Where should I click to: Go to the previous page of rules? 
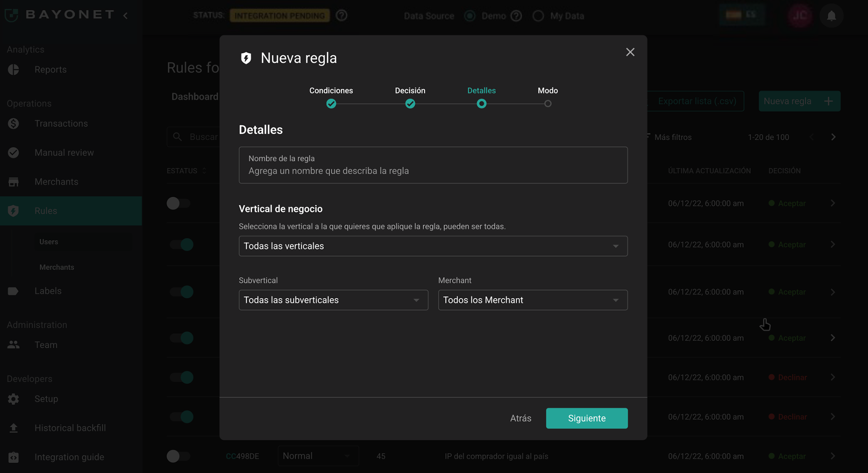tap(811, 137)
